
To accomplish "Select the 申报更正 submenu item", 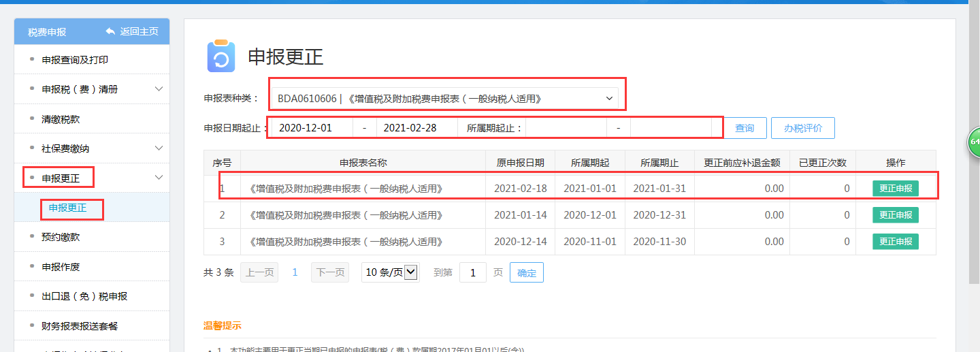I will pyautogui.click(x=68, y=208).
